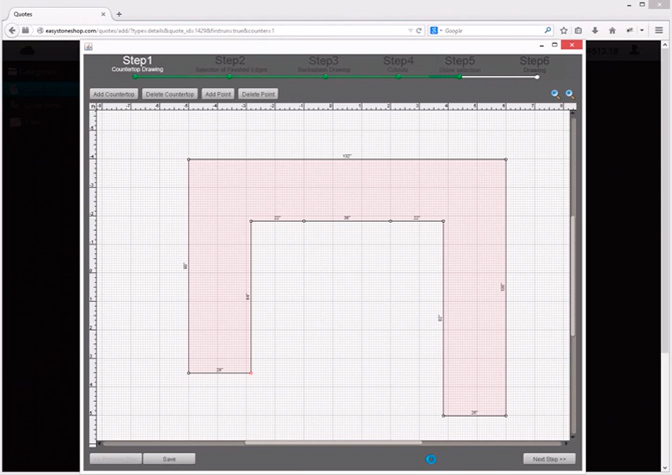Open search engine selector dropdown
Screen dimensions: 672x475
coord(437,30)
